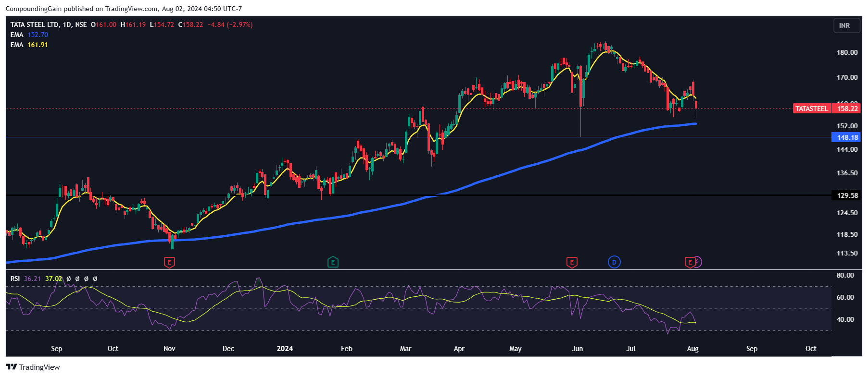The height and width of the screenshot is (377, 868).
Task: Click the Sep label at right of time axis
Action: click(752, 349)
